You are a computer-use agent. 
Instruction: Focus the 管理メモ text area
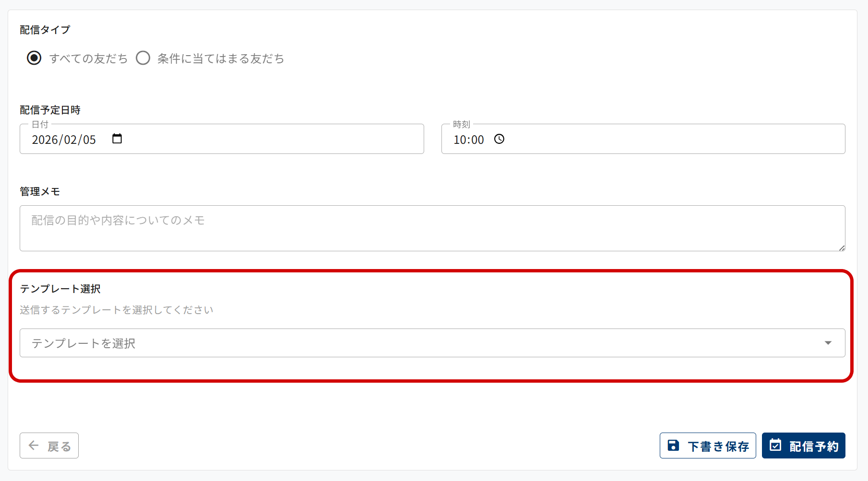[432, 228]
